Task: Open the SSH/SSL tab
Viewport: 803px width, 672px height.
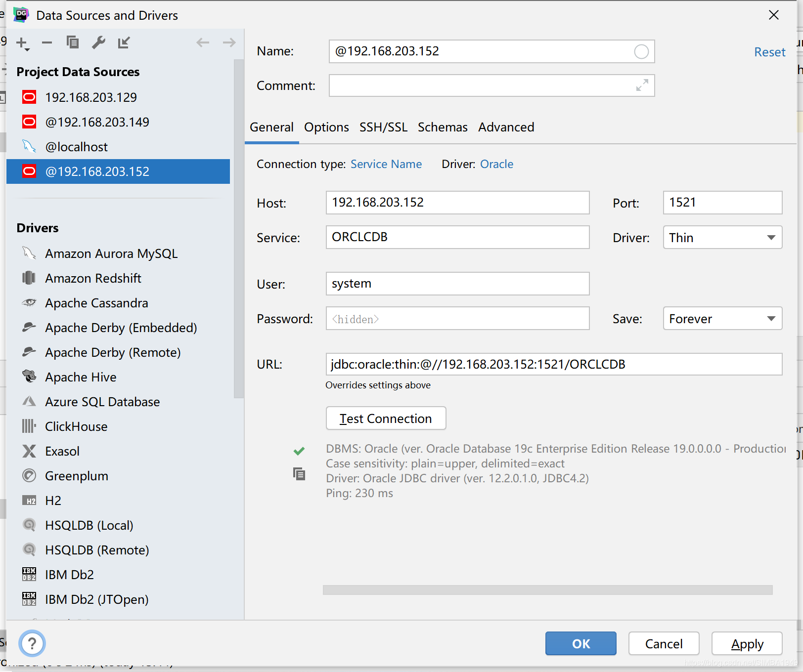Action: pos(383,127)
